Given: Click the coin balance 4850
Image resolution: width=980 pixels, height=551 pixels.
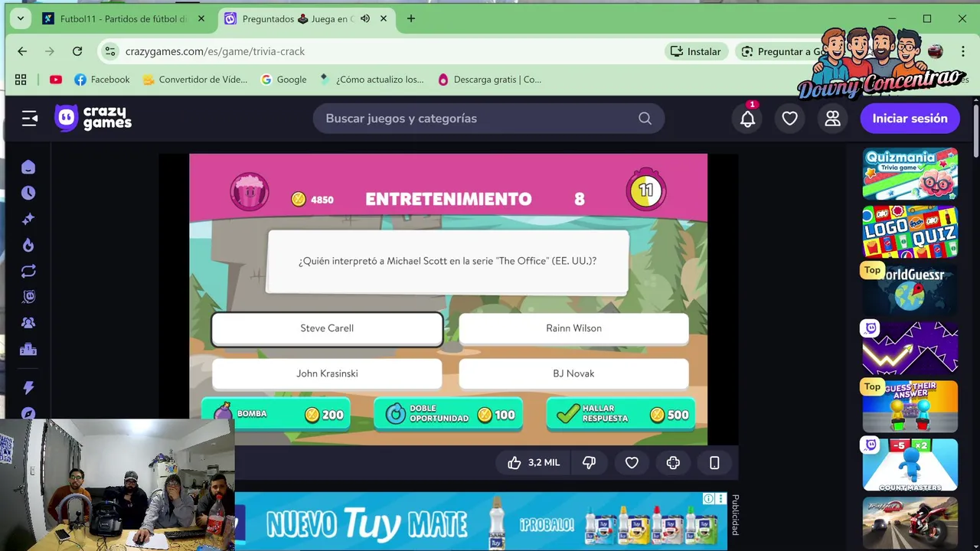Looking at the screenshot, I should [x=312, y=200].
